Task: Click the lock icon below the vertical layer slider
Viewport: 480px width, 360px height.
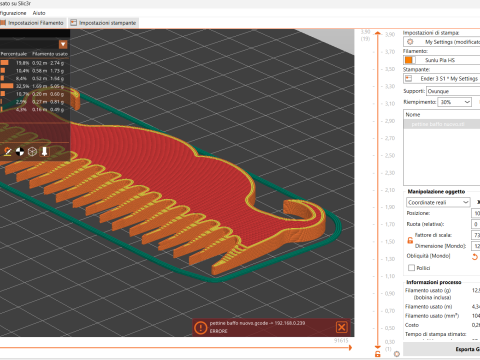Action: (x=378, y=354)
